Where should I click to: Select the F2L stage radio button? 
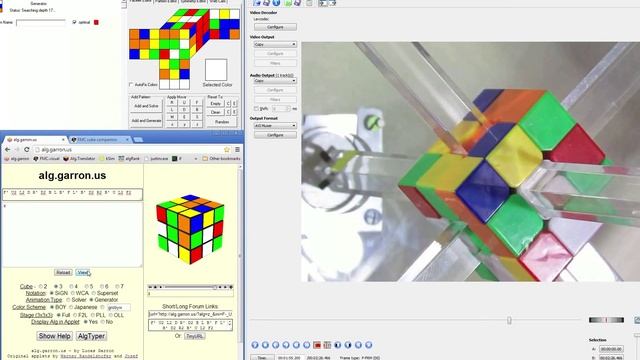point(75,315)
